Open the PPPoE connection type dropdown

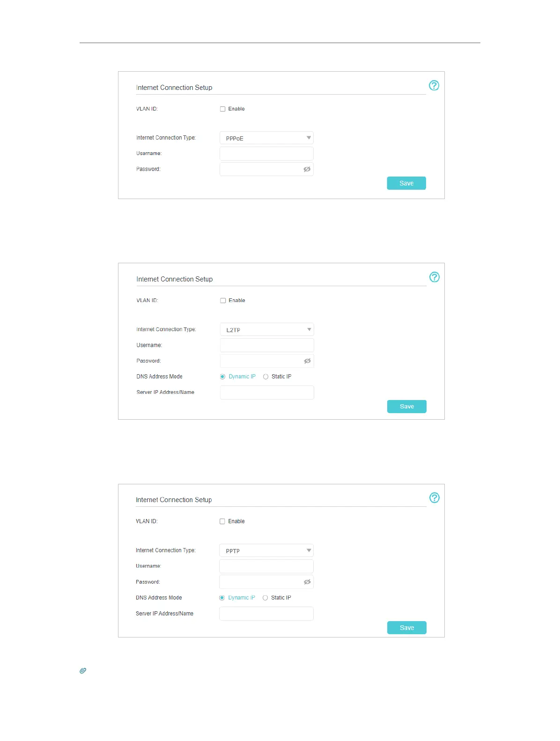[x=266, y=138]
